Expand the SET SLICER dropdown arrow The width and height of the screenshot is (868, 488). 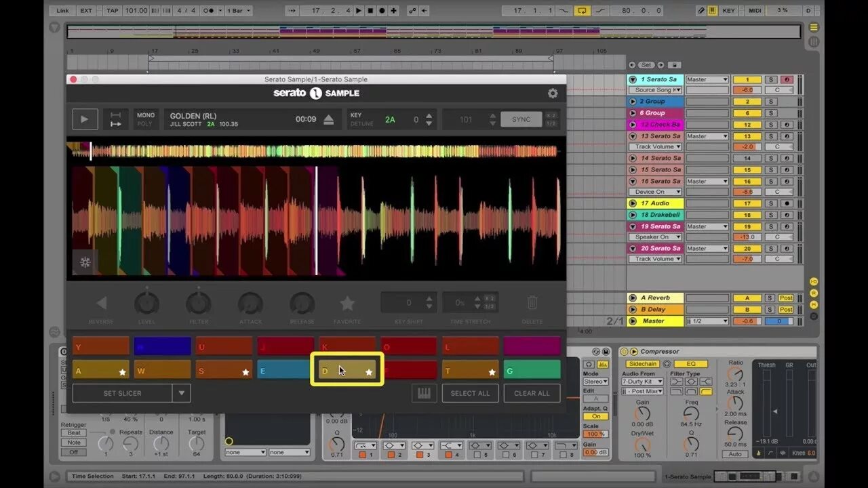click(180, 393)
